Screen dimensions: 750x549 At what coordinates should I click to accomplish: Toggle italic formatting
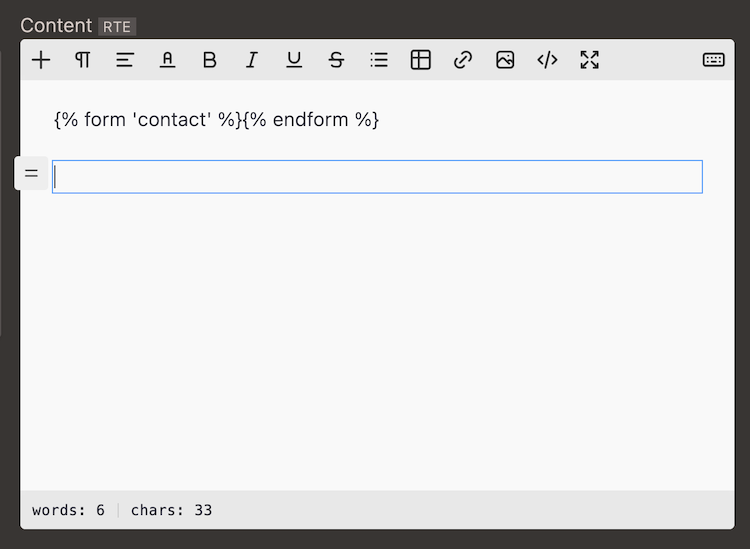point(252,60)
